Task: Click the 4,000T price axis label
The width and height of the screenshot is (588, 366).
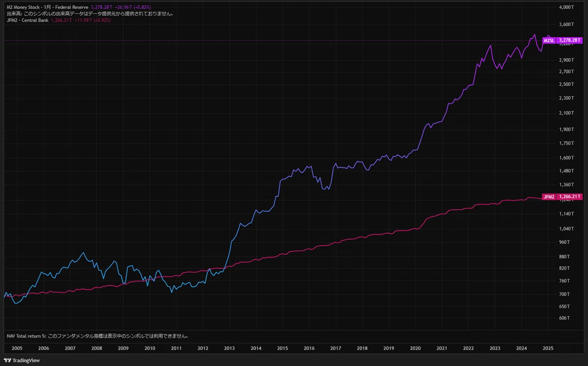Action: tap(566, 7)
